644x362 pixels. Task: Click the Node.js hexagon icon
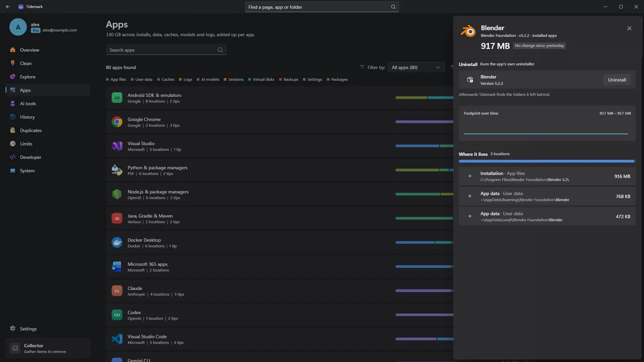(117, 194)
